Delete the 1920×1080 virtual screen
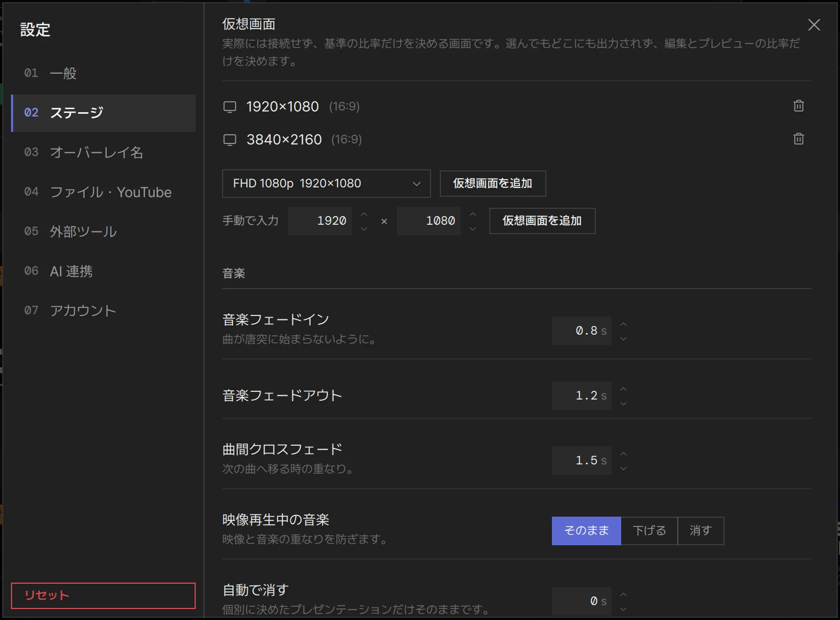This screenshot has width=840, height=620. [x=799, y=106]
